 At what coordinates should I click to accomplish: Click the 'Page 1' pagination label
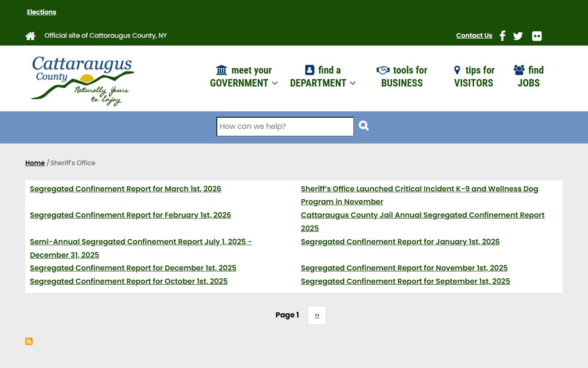pyautogui.click(x=287, y=315)
